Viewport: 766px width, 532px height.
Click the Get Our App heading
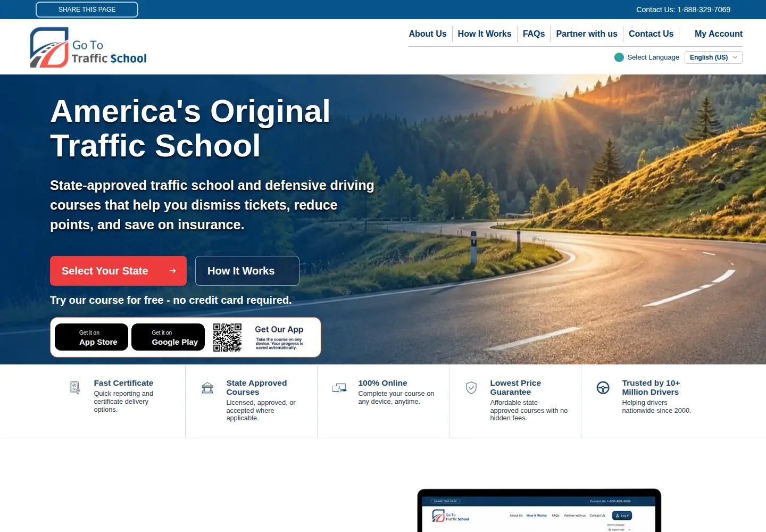click(x=279, y=329)
